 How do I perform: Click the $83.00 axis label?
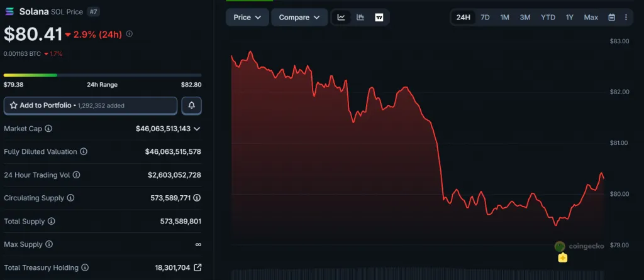[619, 41]
